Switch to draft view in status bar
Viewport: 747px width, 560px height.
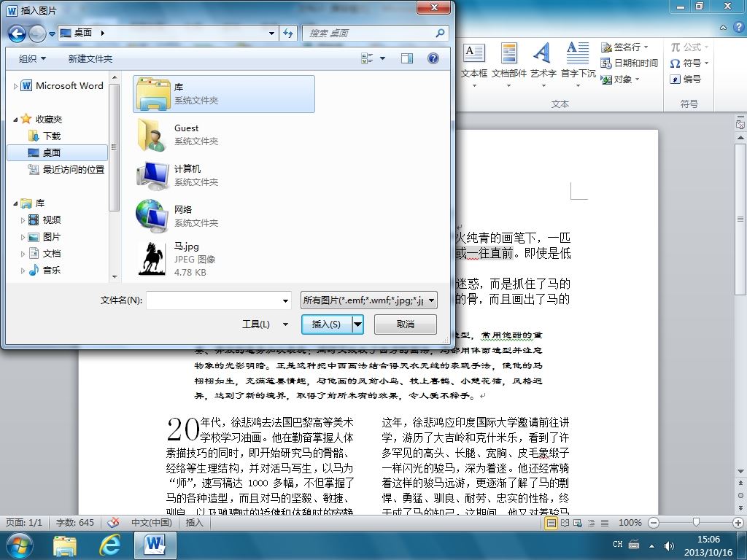point(605,524)
